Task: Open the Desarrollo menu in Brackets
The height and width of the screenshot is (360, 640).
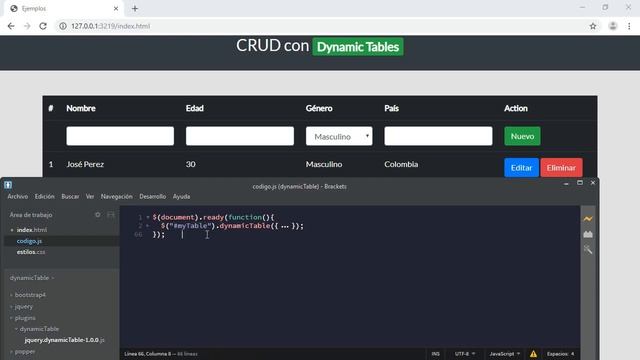Action: pyautogui.click(x=152, y=196)
